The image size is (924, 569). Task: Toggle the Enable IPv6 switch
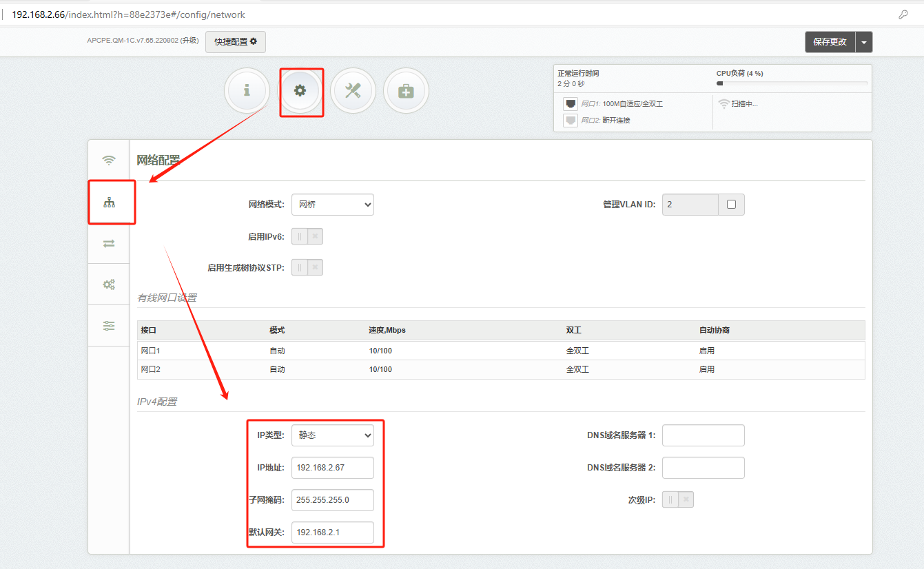pos(307,236)
